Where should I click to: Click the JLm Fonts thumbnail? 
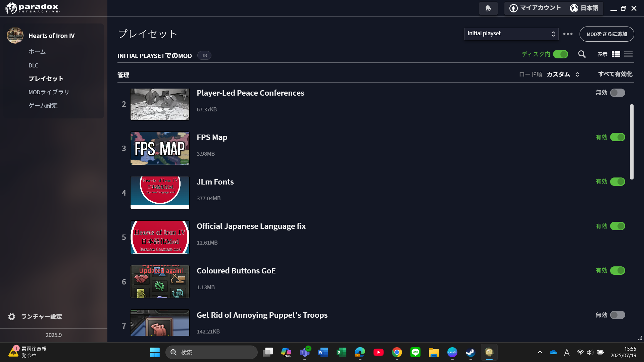[x=160, y=193]
